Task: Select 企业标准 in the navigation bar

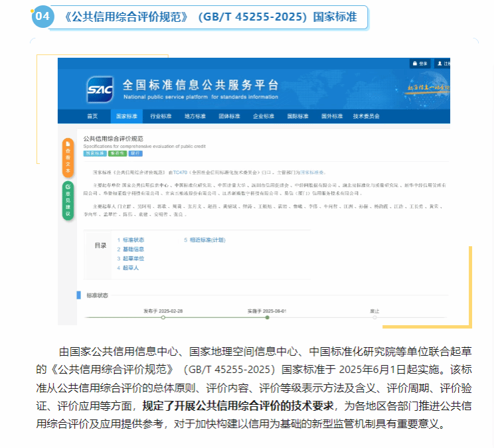Action: [x=264, y=116]
